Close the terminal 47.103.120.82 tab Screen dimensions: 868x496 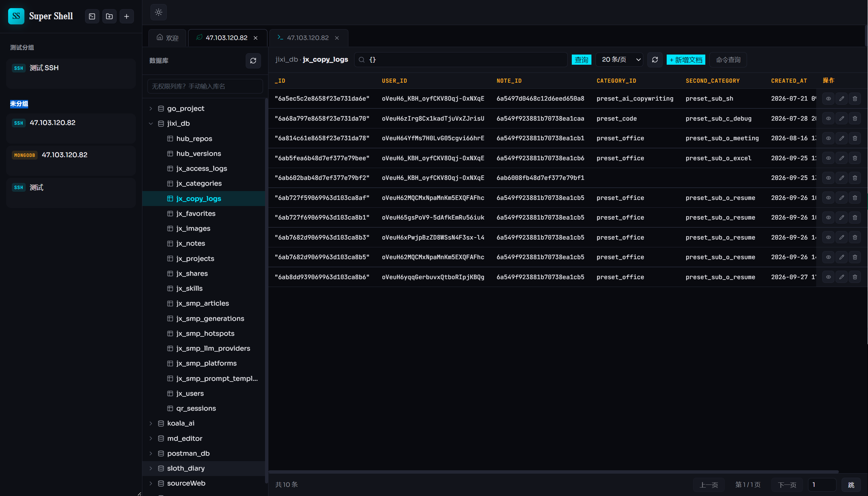[337, 38]
